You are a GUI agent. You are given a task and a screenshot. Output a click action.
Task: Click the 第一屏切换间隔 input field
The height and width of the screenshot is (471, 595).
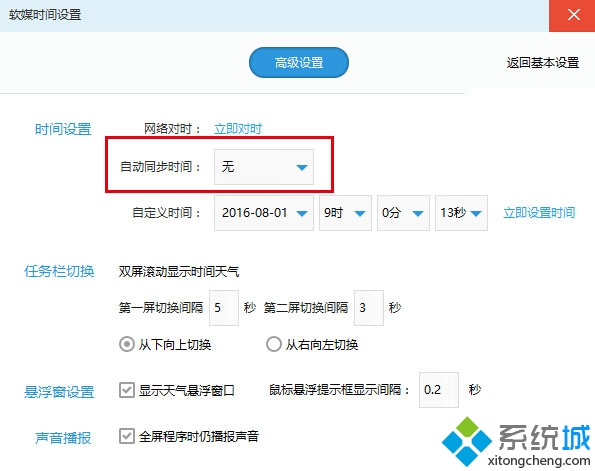pos(224,308)
